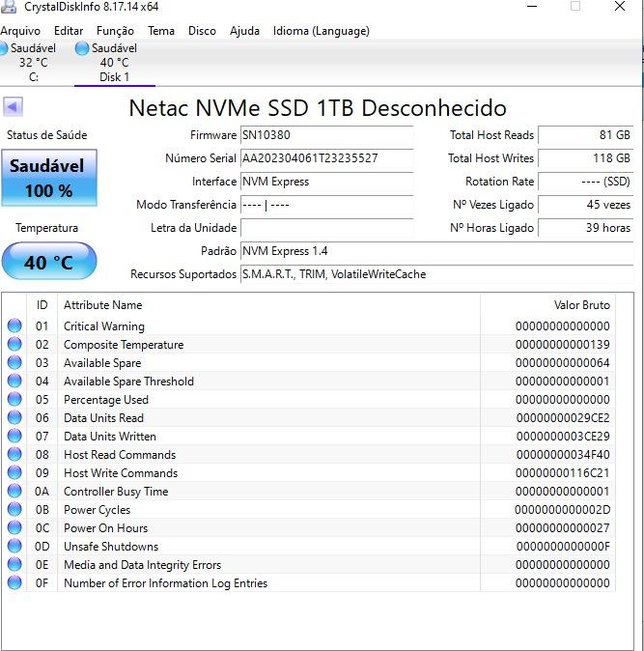Select the Data Units Written attribute name
Screen dimensions: 644x651
[110, 437]
